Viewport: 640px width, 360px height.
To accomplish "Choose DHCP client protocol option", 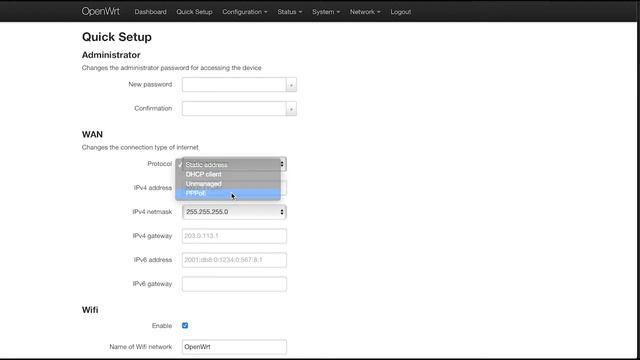I will point(228,174).
